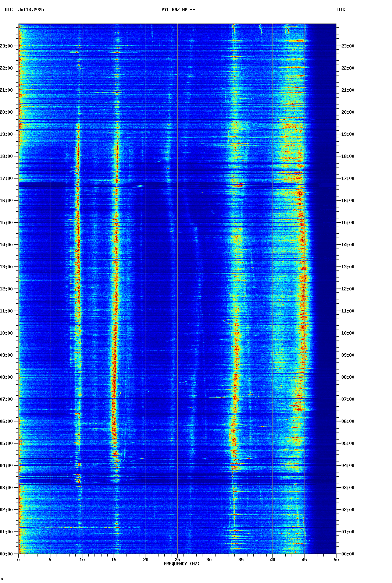Click the left-axis 04:00 time label
This screenshot has height=583, width=392.
tap(6, 466)
